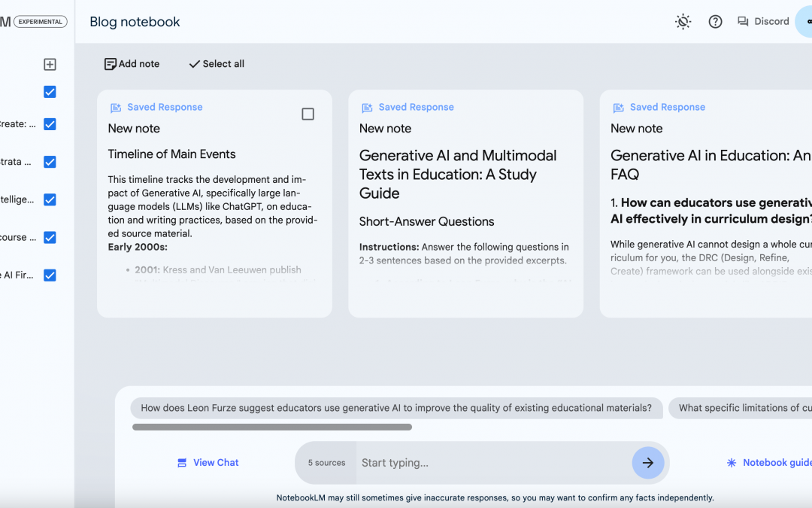812x508 pixels.
Task: Click the add source plus icon
Action: tap(50, 65)
